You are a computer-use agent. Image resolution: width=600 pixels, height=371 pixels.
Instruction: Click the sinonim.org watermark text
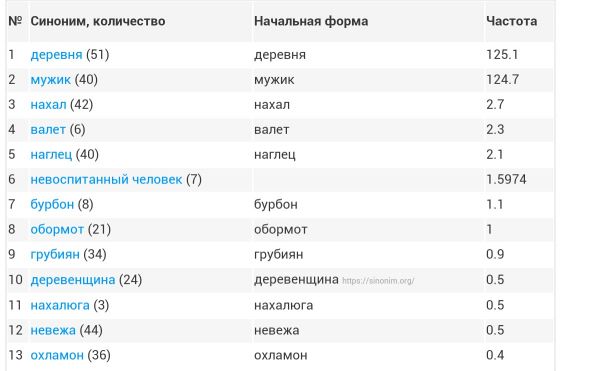(x=378, y=281)
